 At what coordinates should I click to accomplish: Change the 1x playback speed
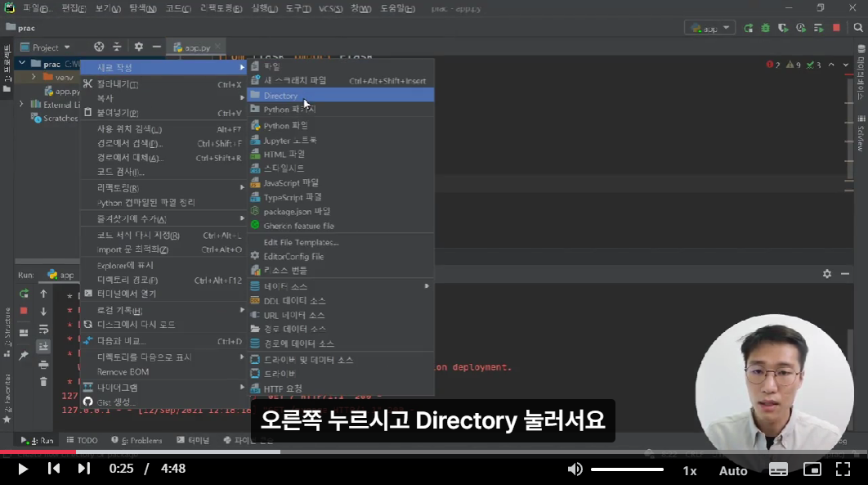[690, 470]
